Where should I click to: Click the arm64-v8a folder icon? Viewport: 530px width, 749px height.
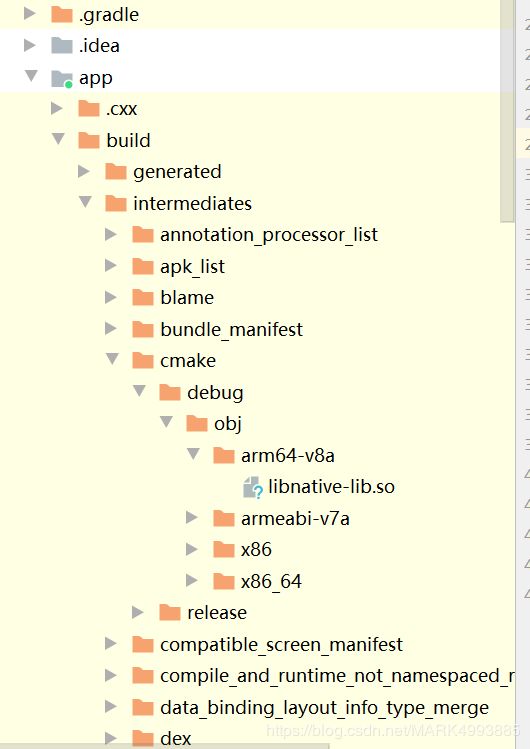223,455
